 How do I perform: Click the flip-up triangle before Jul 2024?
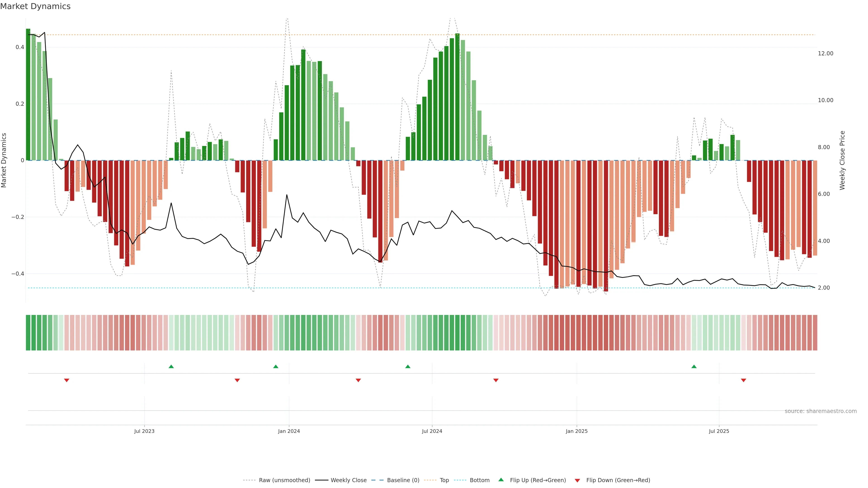tap(408, 366)
